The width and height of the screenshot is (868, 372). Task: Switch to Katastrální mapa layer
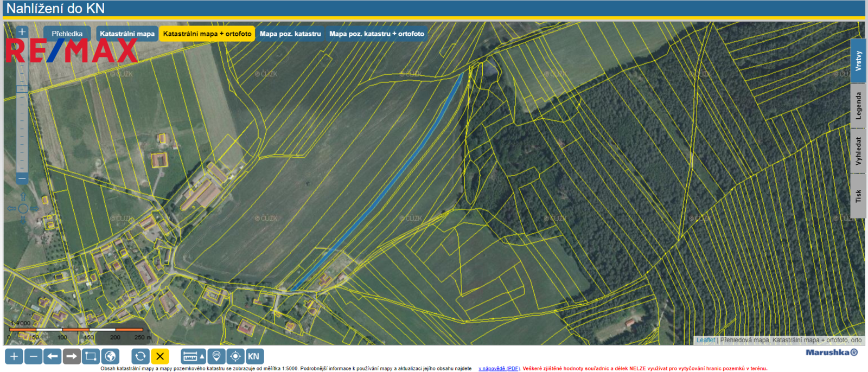[127, 34]
